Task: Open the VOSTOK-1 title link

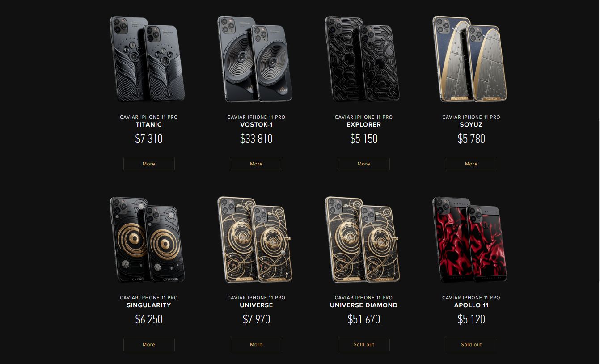Action: pyautogui.click(x=256, y=124)
